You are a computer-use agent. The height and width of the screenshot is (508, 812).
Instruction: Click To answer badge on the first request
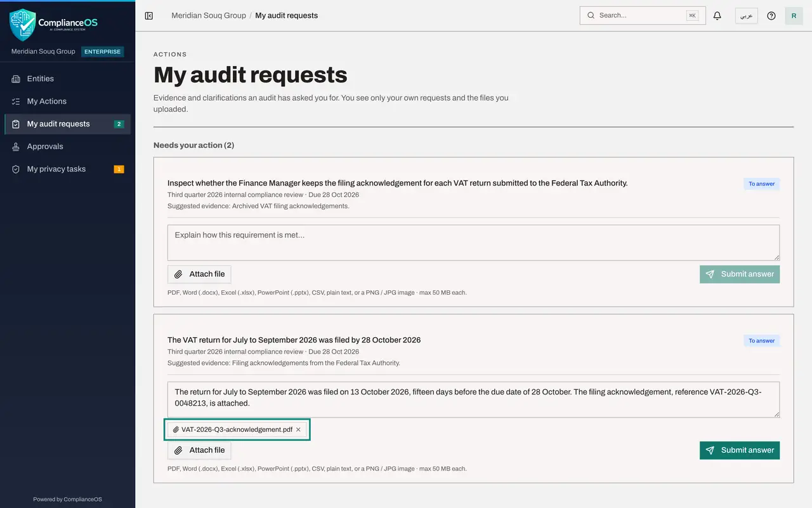(x=761, y=184)
